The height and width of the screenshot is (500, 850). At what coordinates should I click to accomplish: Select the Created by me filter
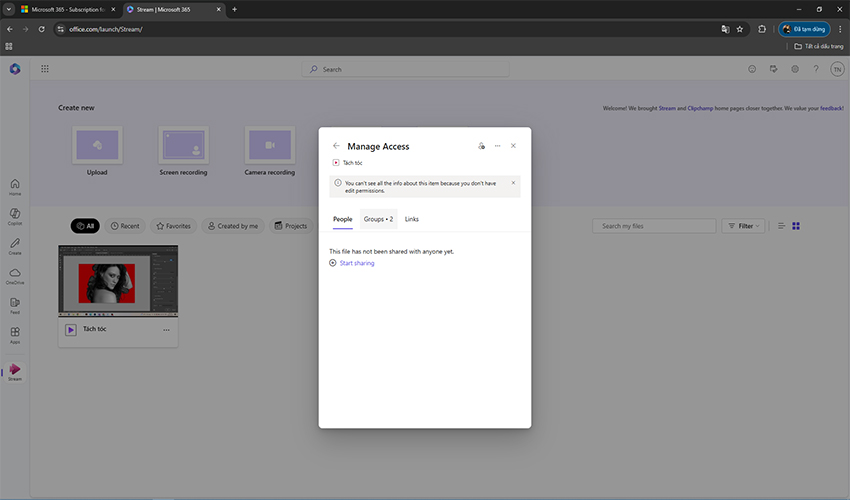[233, 226]
